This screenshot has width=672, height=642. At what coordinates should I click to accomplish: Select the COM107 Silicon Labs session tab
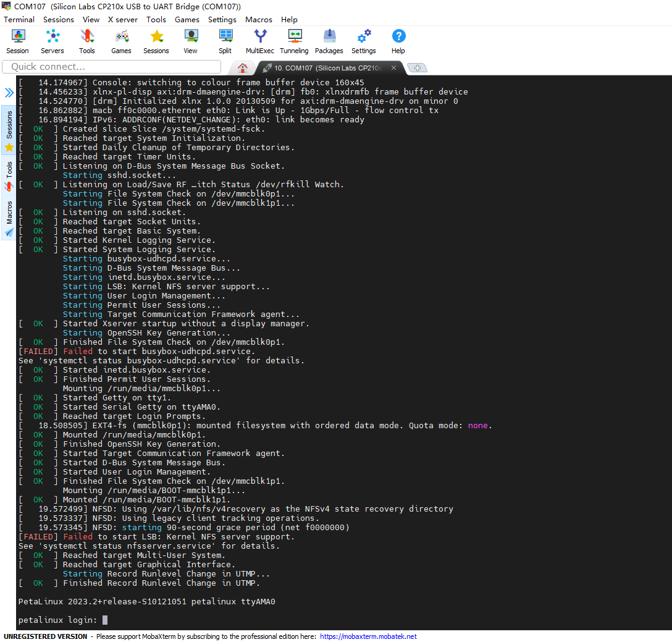(327, 68)
